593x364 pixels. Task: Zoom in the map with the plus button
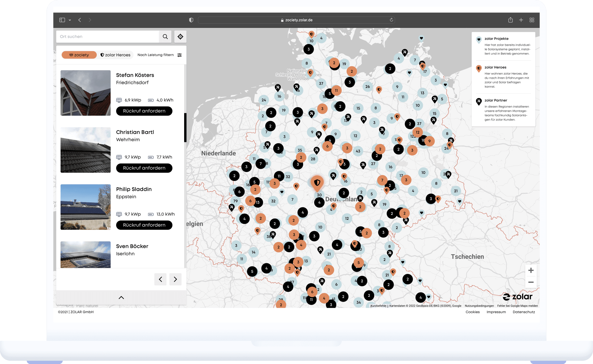point(531,270)
